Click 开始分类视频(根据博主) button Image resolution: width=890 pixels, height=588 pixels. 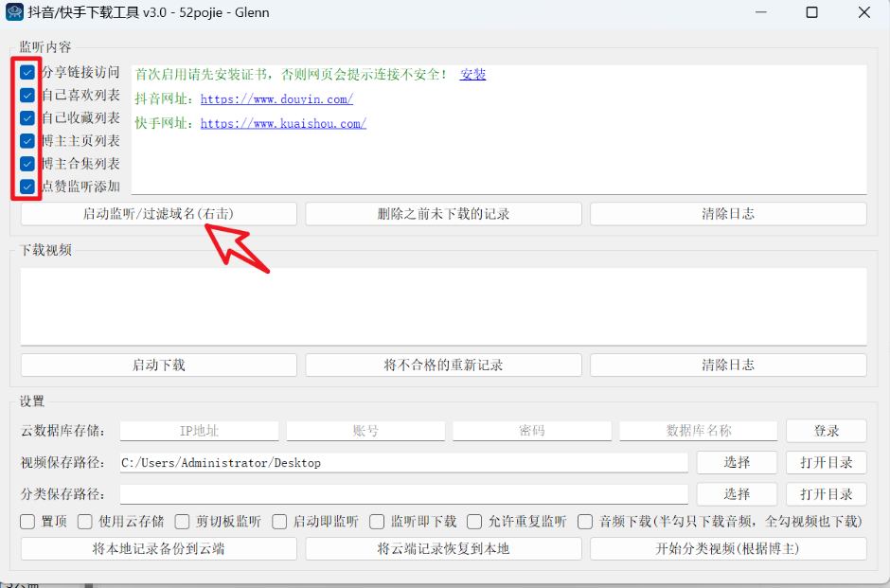point(728,549)
